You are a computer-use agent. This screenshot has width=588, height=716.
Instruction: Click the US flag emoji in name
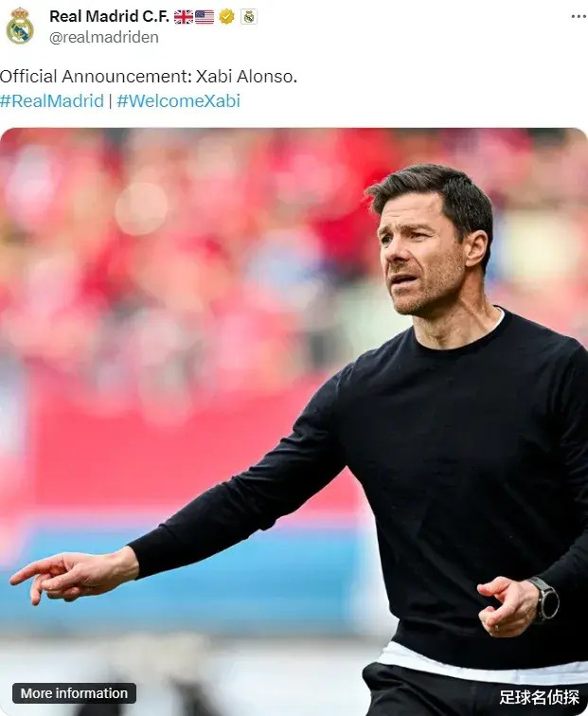pos(205,17)
